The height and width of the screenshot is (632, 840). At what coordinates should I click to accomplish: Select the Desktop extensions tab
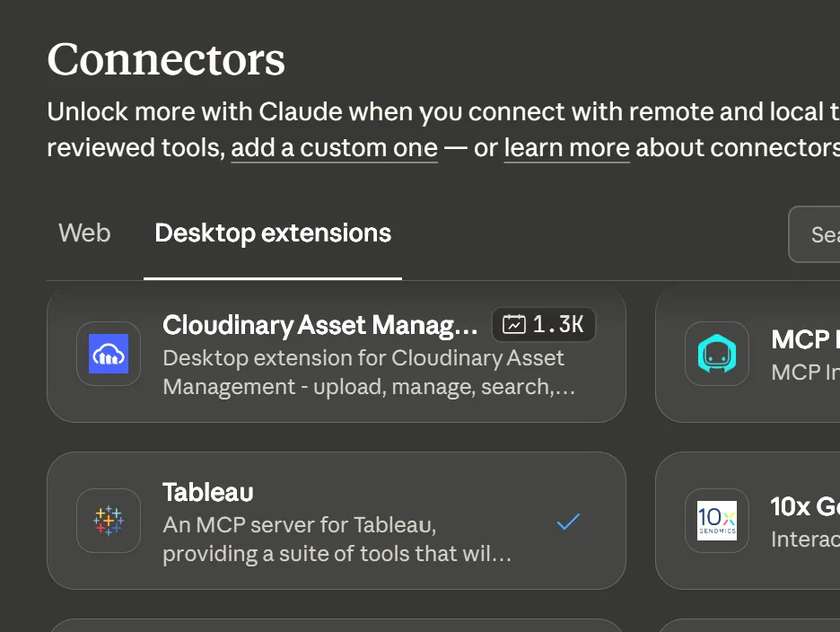pyautogui.click(x=273, y=233)
